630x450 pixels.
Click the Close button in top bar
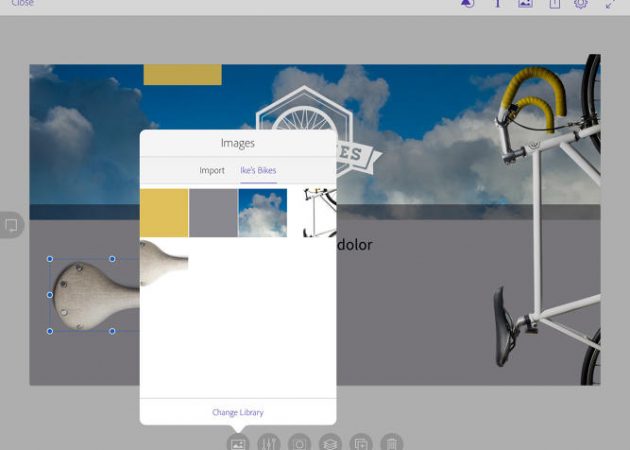[22, 4]
